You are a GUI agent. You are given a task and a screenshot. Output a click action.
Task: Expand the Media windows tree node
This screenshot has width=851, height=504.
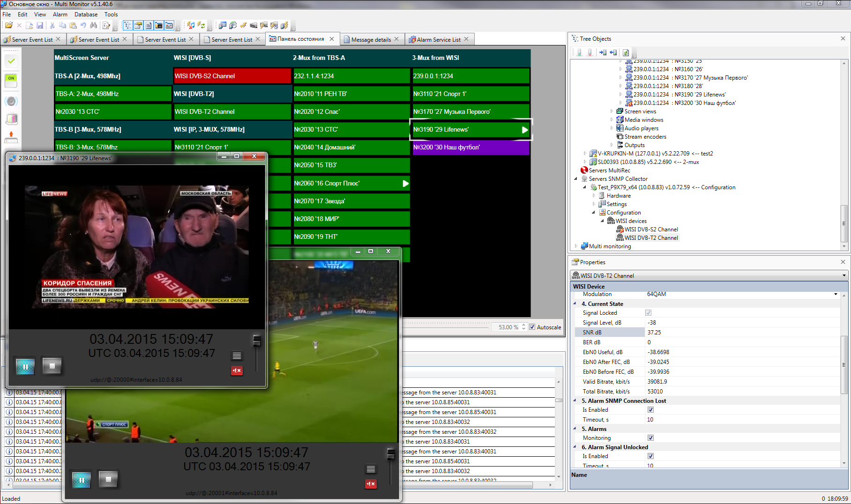point(612,120)
